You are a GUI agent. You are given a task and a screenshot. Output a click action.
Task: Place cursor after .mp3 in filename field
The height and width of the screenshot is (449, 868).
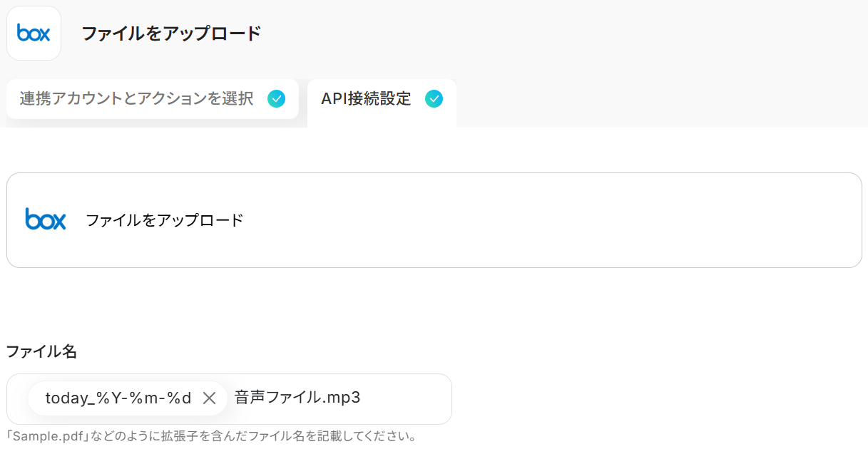pos(362,398)
